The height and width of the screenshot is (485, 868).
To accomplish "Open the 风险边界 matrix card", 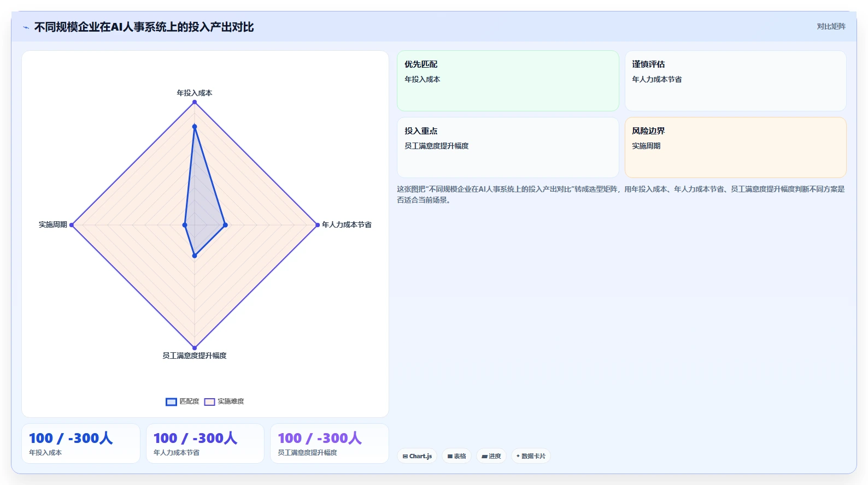I will 736,147.
